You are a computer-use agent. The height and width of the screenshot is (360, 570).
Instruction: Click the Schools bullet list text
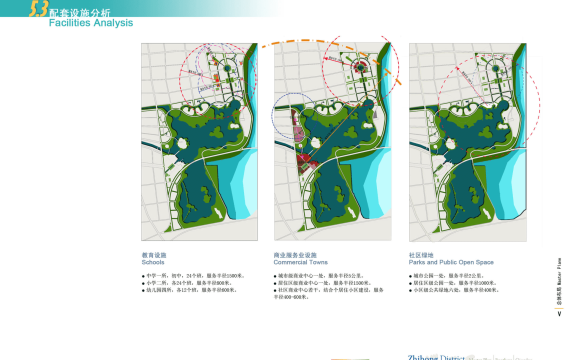[x=193, y=283]
